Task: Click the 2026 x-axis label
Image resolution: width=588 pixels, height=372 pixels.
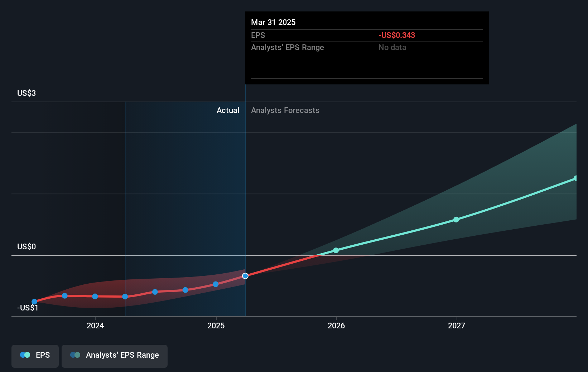Action: tap(336, 325)
